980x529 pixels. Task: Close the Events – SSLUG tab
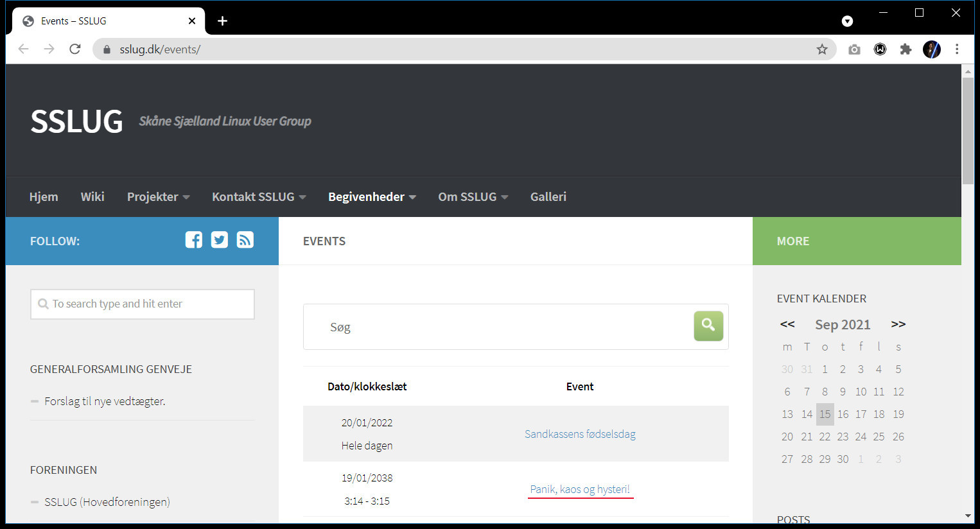point(192,21)
